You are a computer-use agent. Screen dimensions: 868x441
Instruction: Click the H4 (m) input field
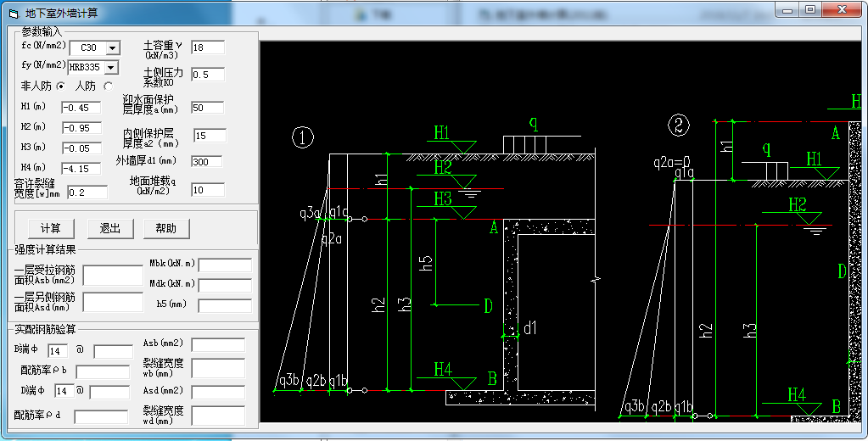click(81, 169)
